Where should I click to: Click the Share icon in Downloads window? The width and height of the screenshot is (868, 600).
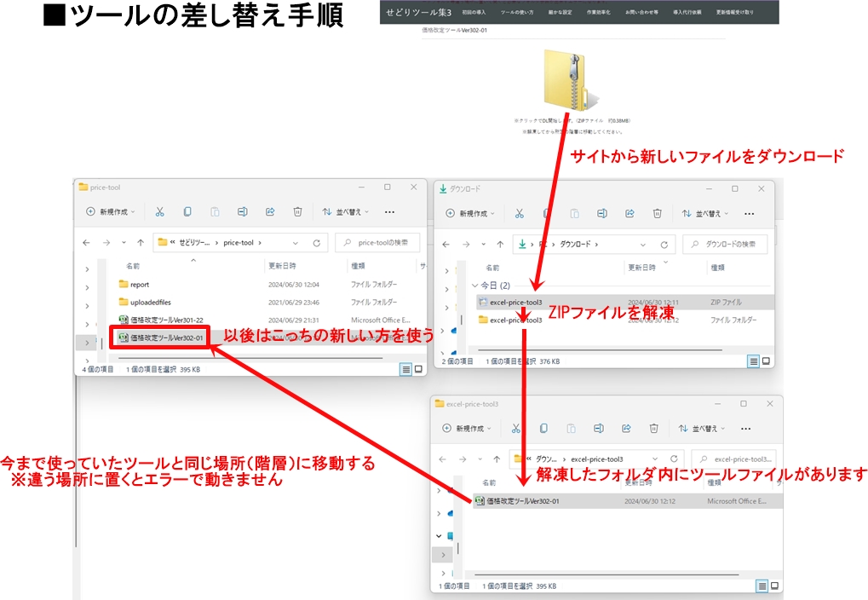[629, 213]
